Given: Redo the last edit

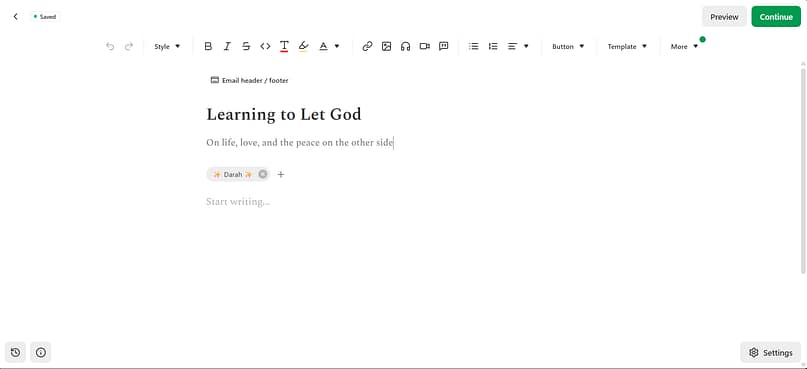Looking at the screenshot, I should click(x=129, y=46).
